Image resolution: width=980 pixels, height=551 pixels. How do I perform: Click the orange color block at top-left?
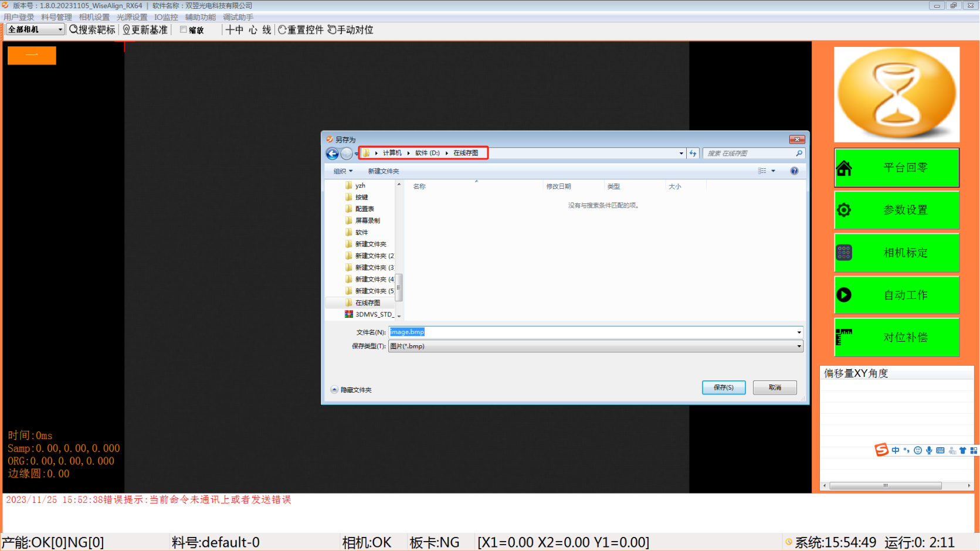[x=32, y=55]
